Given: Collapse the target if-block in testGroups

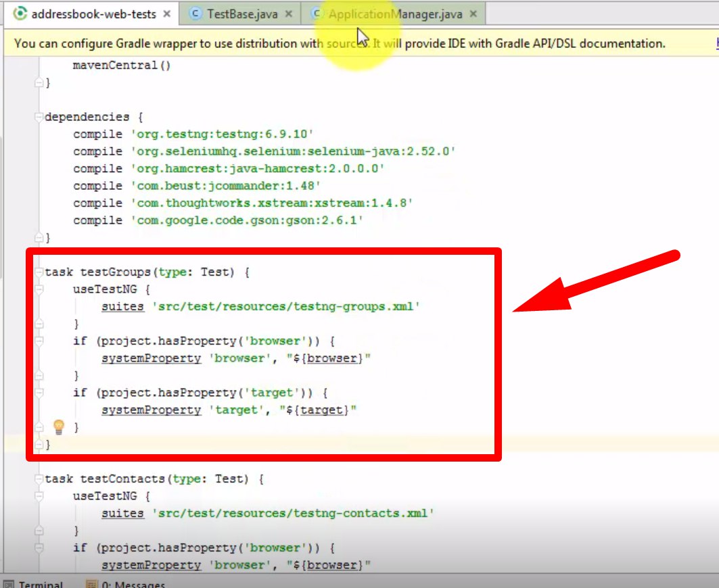Looking at the screenshot, I should (39, 393).
